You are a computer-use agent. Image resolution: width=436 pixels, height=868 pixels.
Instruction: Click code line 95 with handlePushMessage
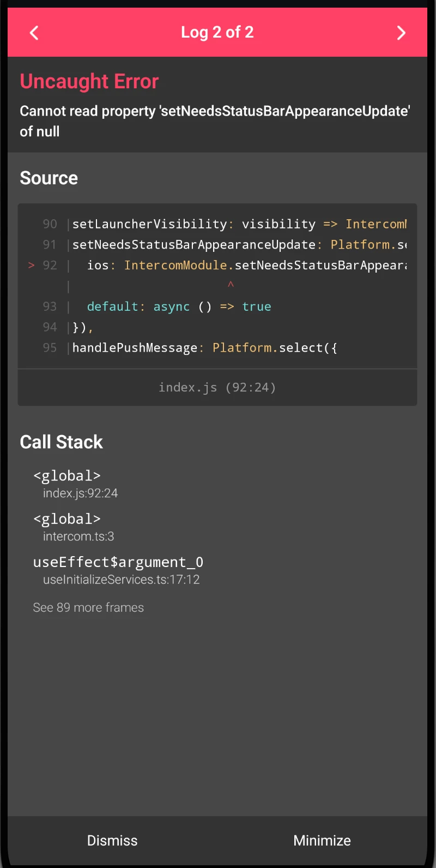coord(204,348)
